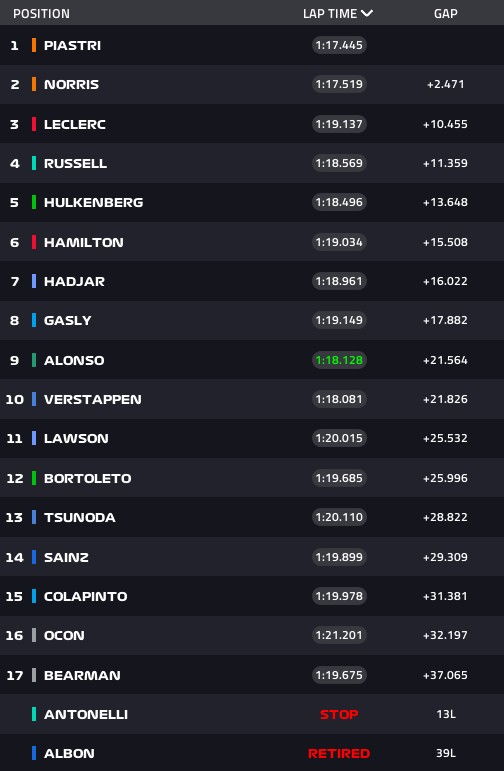
Task: Select the POSITION column header
Action: 41,13
